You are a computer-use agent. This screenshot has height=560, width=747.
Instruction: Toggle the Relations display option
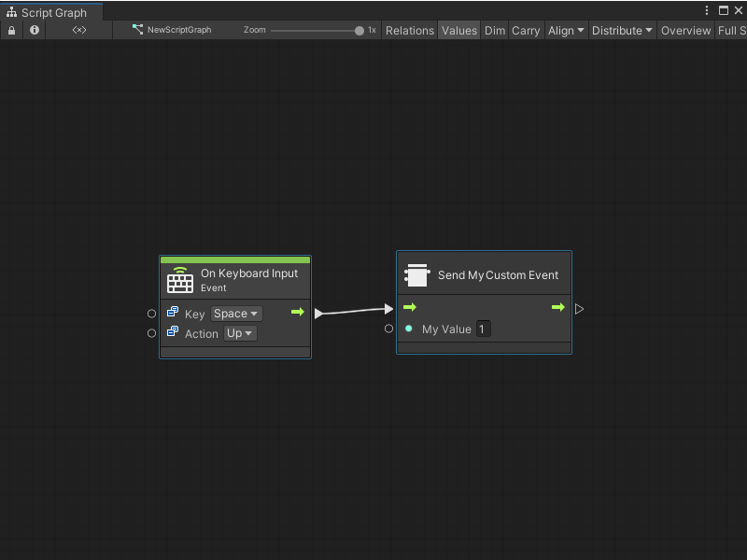click(x=409, y=30)
